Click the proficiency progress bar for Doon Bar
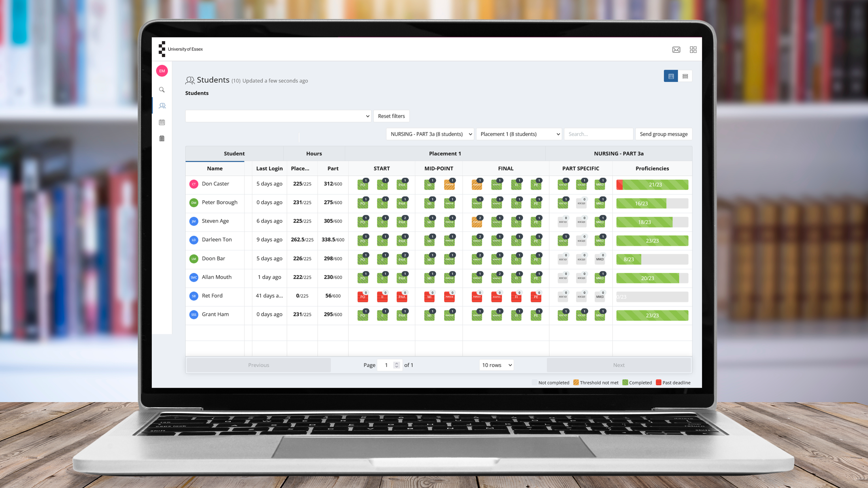The width and height of the screenshot is (868, 488). coord(652,259)
